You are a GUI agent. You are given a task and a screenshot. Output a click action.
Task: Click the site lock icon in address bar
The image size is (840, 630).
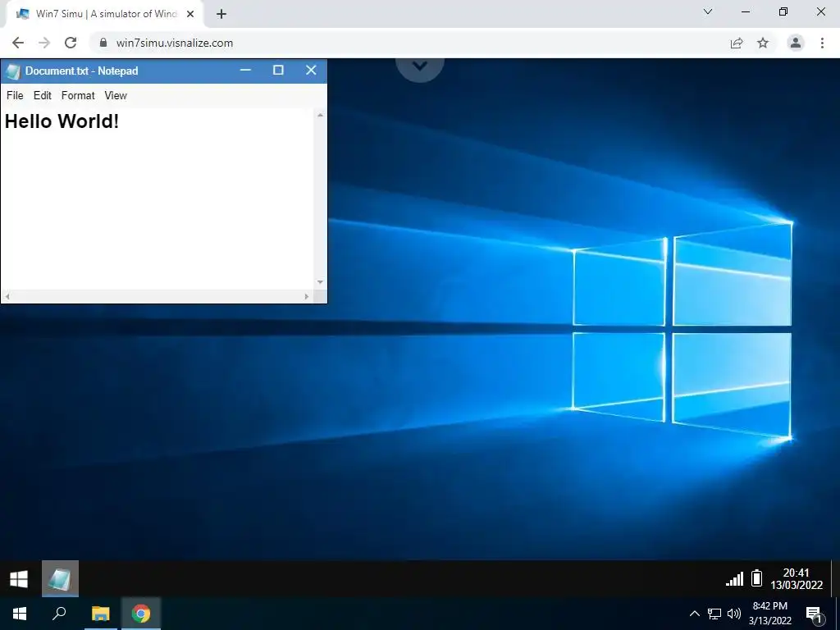coord(103,43)
